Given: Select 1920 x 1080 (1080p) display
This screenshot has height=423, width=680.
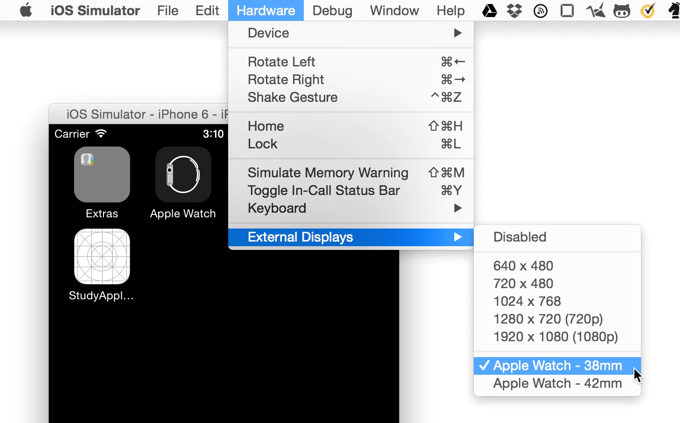Looking at the screenshot, I should pyautogui.click(x=557, y=337).
